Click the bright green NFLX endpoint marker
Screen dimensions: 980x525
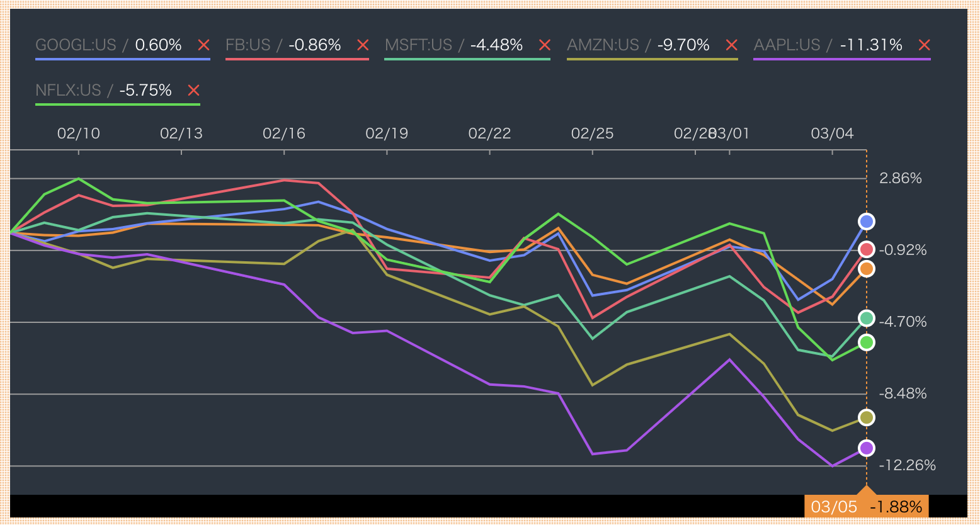point(867,342)
